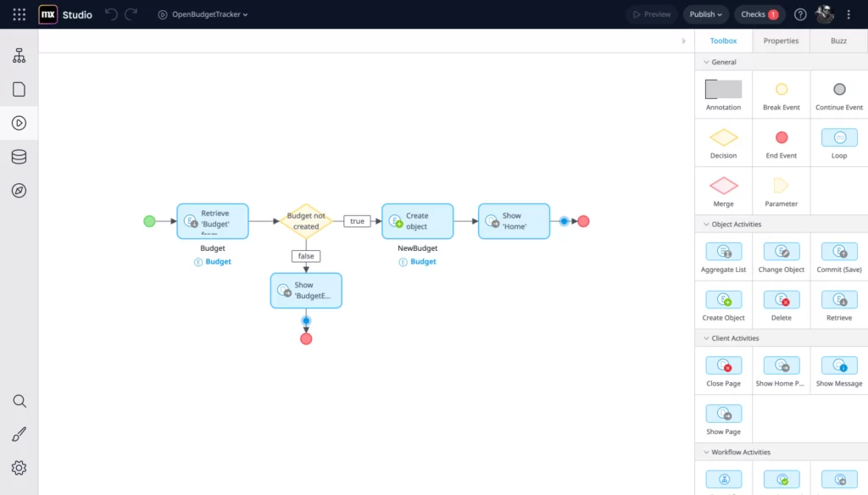Open the navigation compass icon

[19, 190]
